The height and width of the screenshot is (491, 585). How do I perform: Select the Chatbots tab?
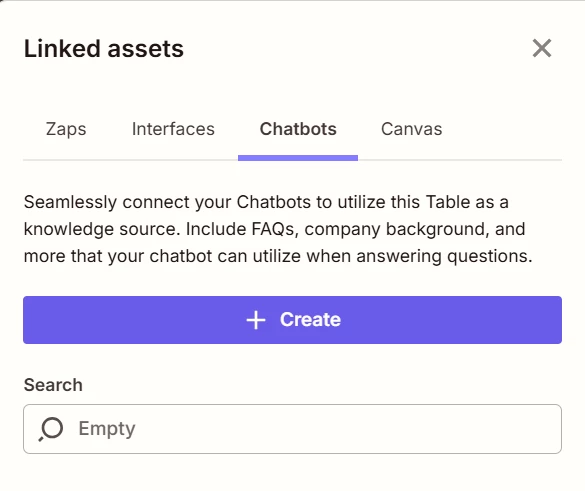[298, 129]
